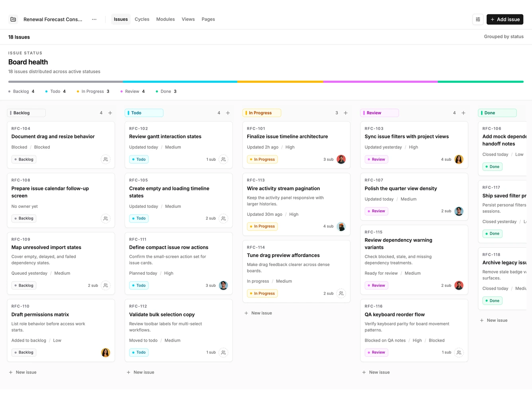532x399 pixels.
Task: Open Todo status chip on RFC-111
Action: click(139, 286)
